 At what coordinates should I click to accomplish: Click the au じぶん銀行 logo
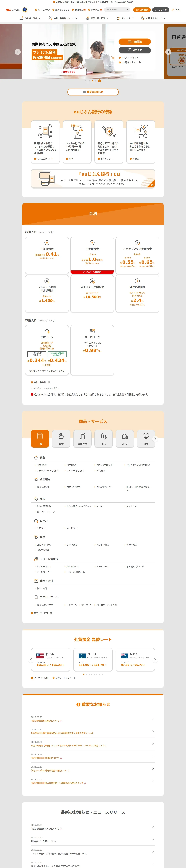pos(13,10)
